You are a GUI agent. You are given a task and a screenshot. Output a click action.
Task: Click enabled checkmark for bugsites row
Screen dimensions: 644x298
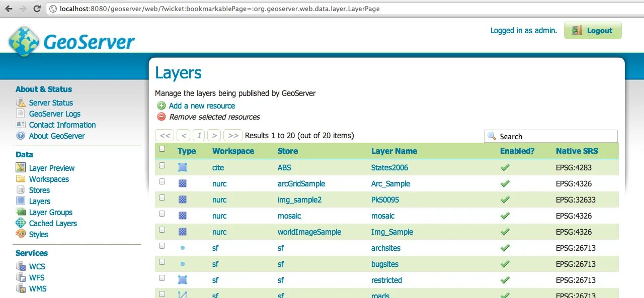pyautogui.click(x=505, y=264)
